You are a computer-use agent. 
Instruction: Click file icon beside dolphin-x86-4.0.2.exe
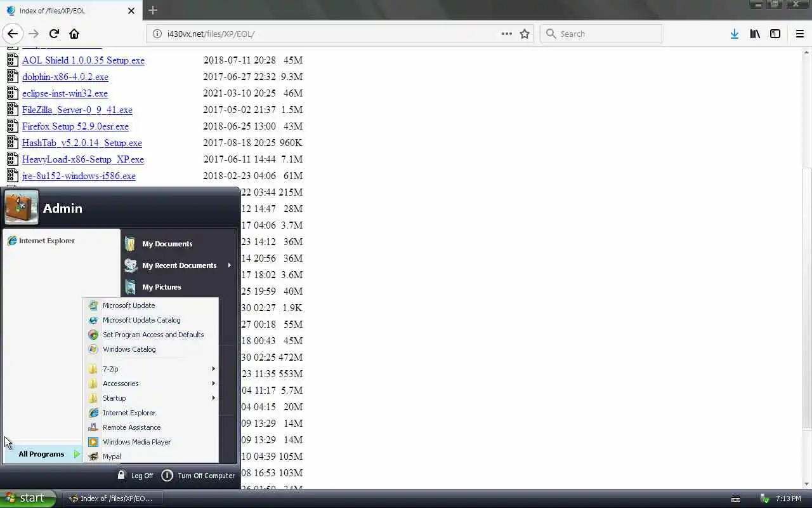tap(12, 76)
